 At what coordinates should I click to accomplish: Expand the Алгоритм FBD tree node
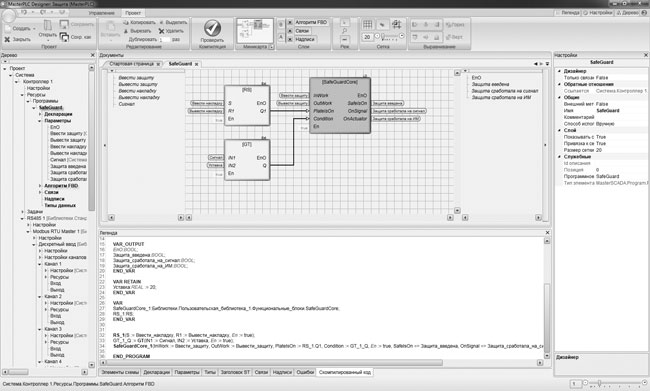click(40, 186)
